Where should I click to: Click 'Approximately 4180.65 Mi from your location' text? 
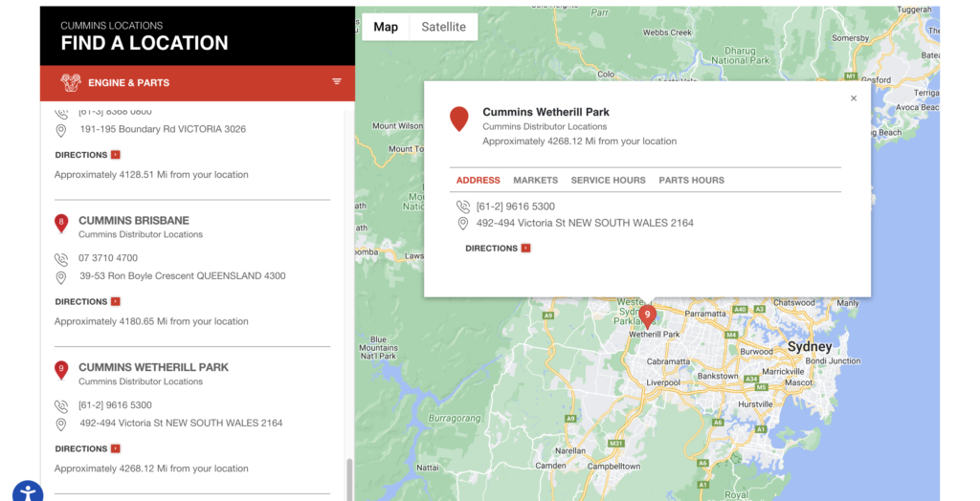pos(151,321)
